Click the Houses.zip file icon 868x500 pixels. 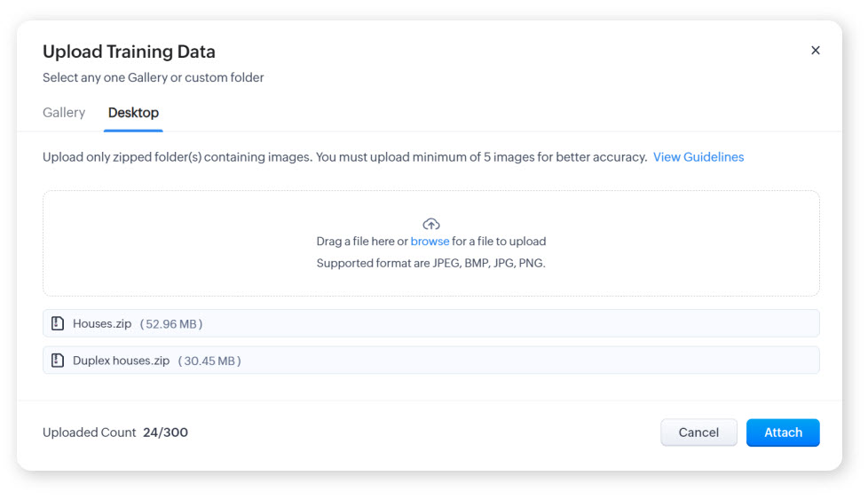click(58, 324)
